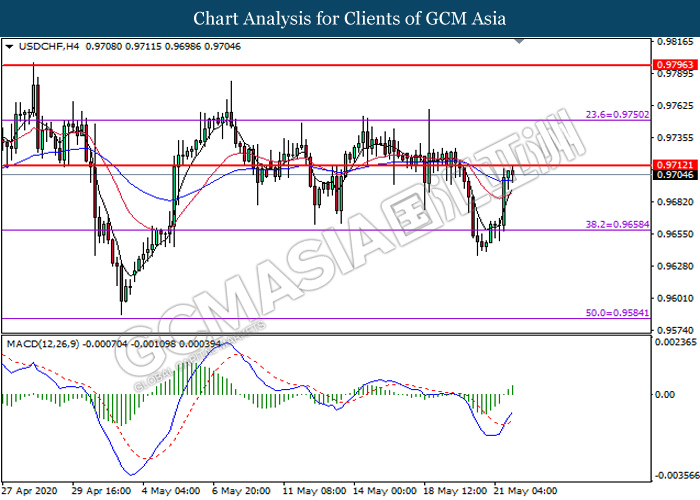This screenshot has height=500, width=700.
Task: Click the 38.2=0.96584 Fibonacci label
Action: [x=617, y=225]
